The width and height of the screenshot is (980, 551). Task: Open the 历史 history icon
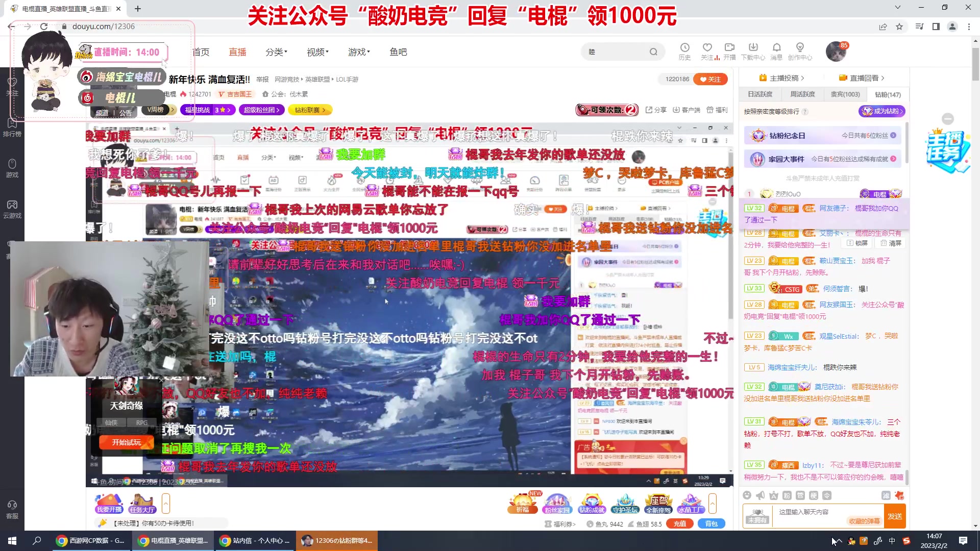tap(684, 52)
